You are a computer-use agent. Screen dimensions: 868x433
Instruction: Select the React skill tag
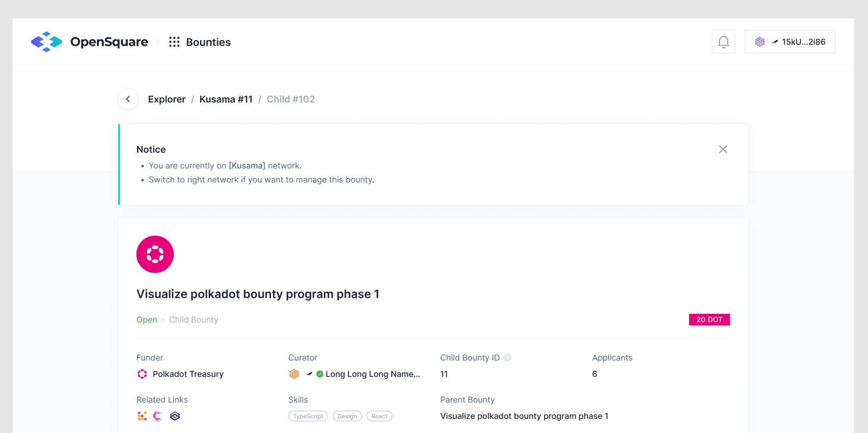click(380, 416)
